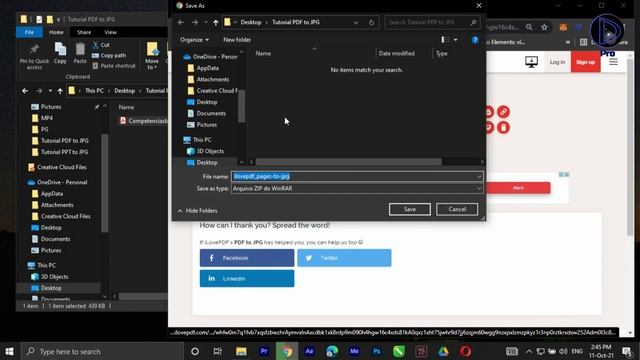Screen dimensions: 640x360
Task: Sort by Date modified column
Action: point(396,53)
